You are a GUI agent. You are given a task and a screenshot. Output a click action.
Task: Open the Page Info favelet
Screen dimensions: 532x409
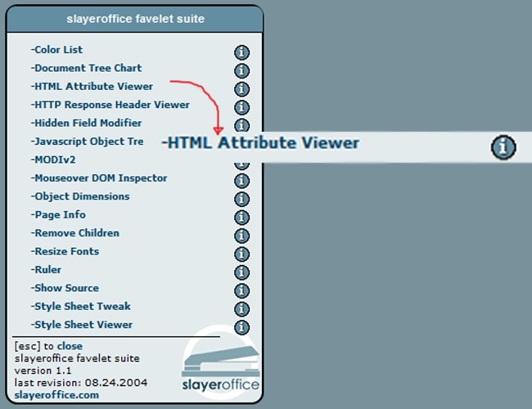(x=58, y=214)
